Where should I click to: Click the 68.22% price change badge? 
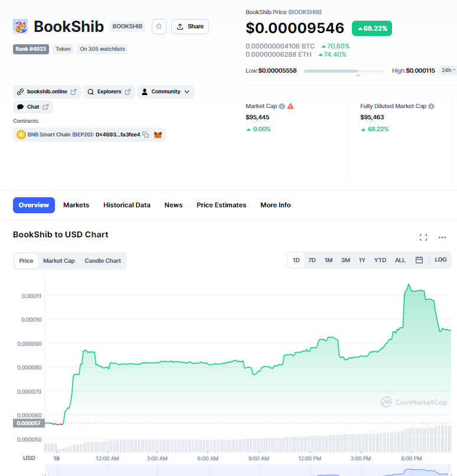click(x=372, y=28)
